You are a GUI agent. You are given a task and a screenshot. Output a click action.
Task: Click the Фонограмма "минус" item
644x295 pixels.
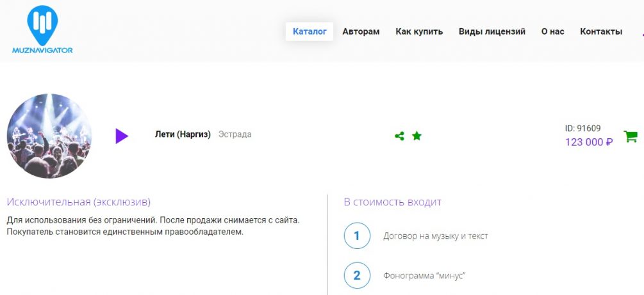point(424,276)
